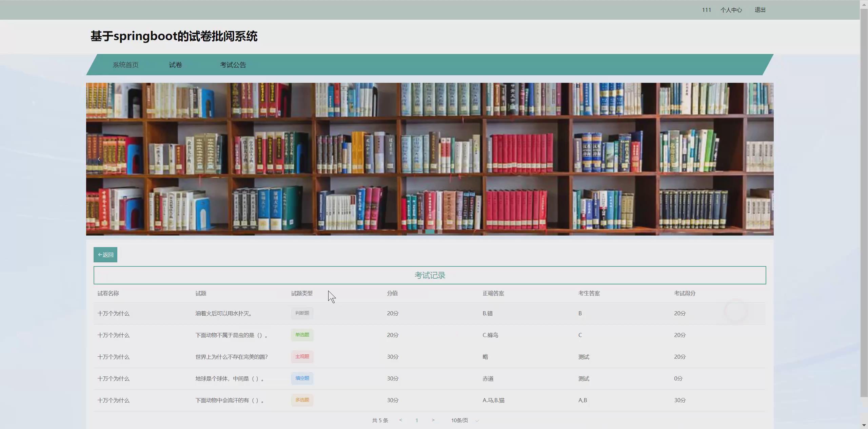The width and height of the screenshot is (868, 429).
Task: Select the first carousel indicator dot
Action: [420, 231]
